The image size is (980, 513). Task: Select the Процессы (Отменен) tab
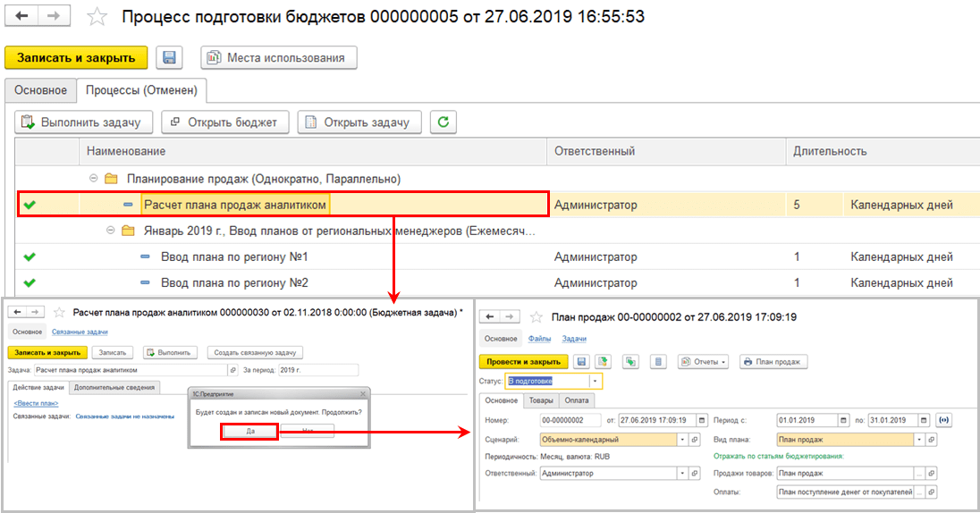[141, 90]
